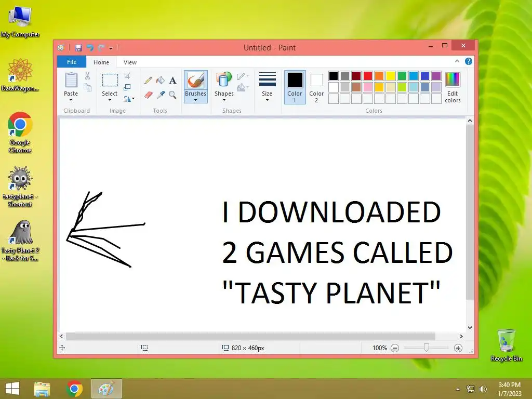This screenshot has height=399, width=532.
Task: Switch to the Home tab
Action: (x=101, y=62)
